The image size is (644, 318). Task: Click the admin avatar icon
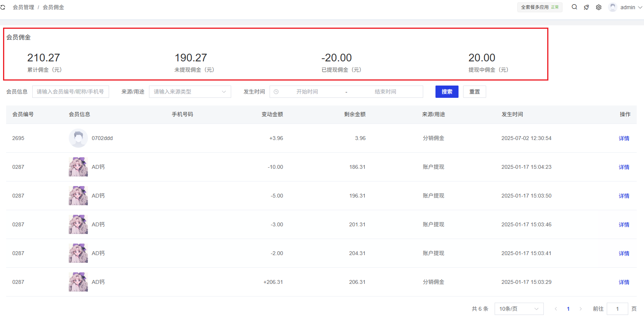click(x=613, y=7)
